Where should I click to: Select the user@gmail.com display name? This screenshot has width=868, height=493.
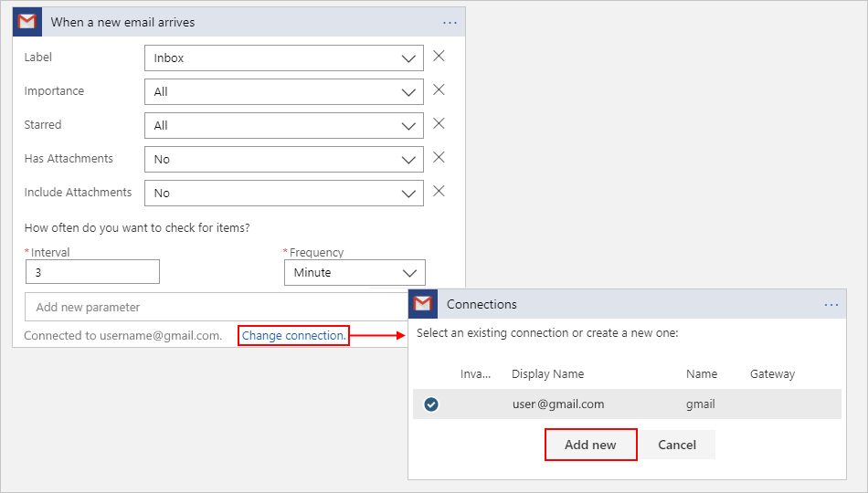558,404
